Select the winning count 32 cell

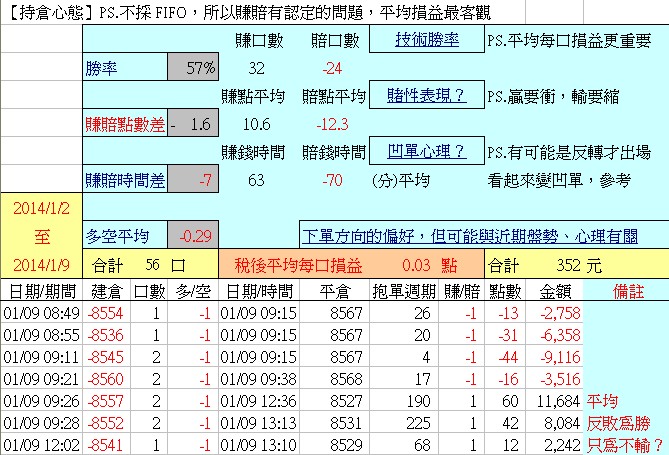pos(256,68)
